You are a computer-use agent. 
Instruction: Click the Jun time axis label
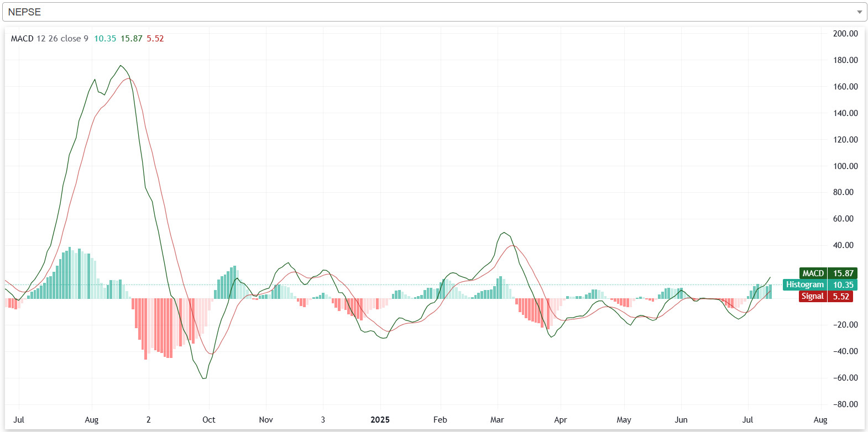(x=681, y=420)
